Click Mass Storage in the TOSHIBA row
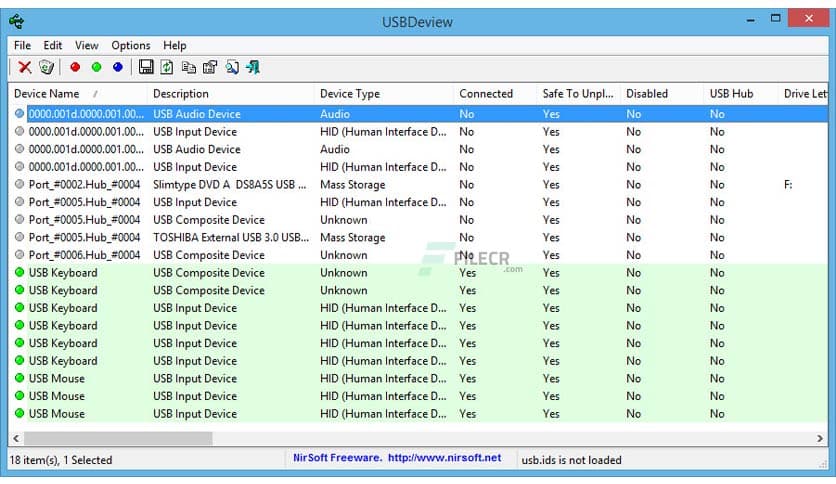836x484 pixels. coord(352,238)
